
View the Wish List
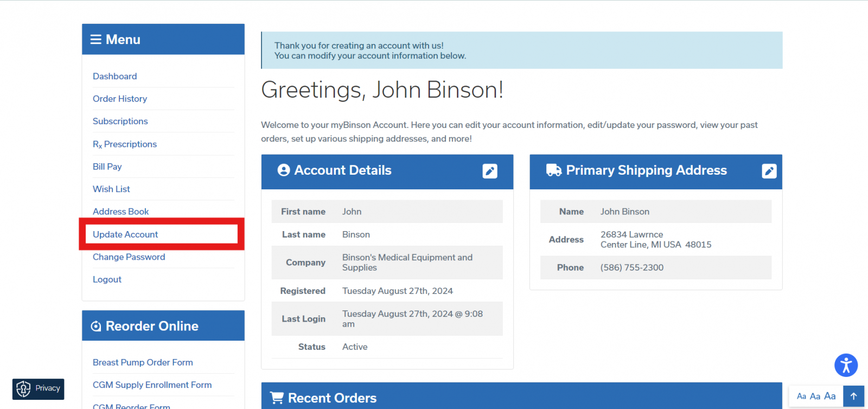point(111,189)
